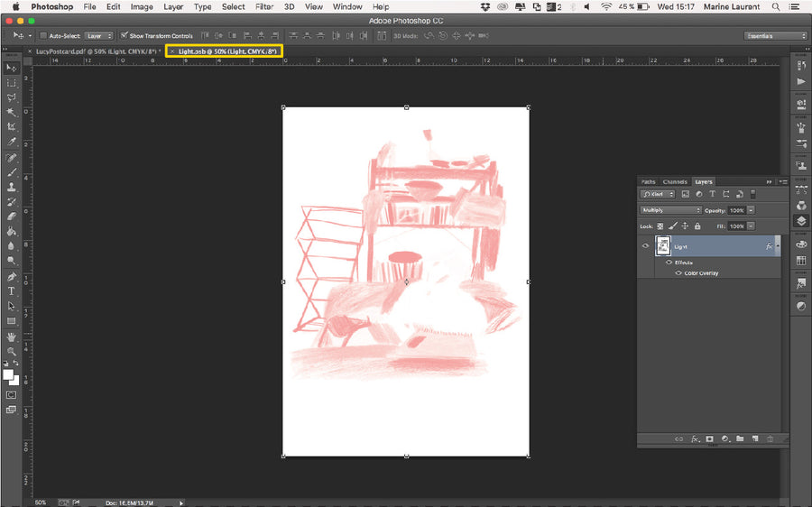Click the Add Layer Style fx button

point(695,438)
